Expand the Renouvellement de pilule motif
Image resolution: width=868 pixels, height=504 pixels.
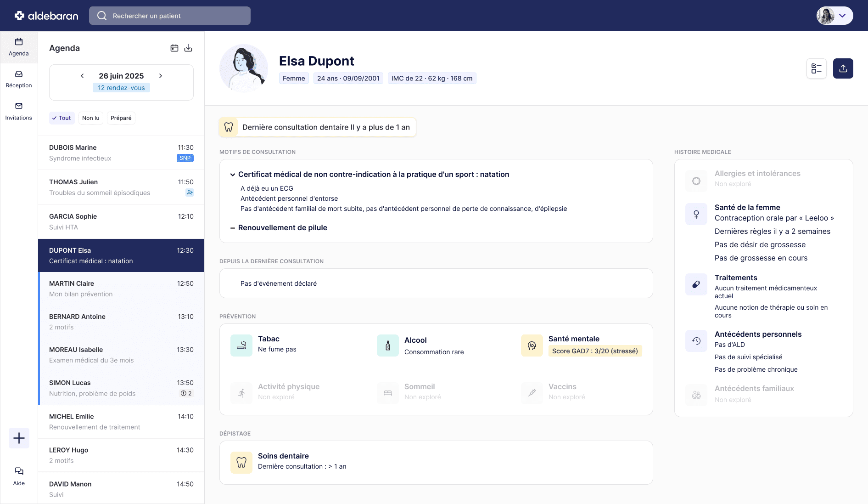[233, 228]
